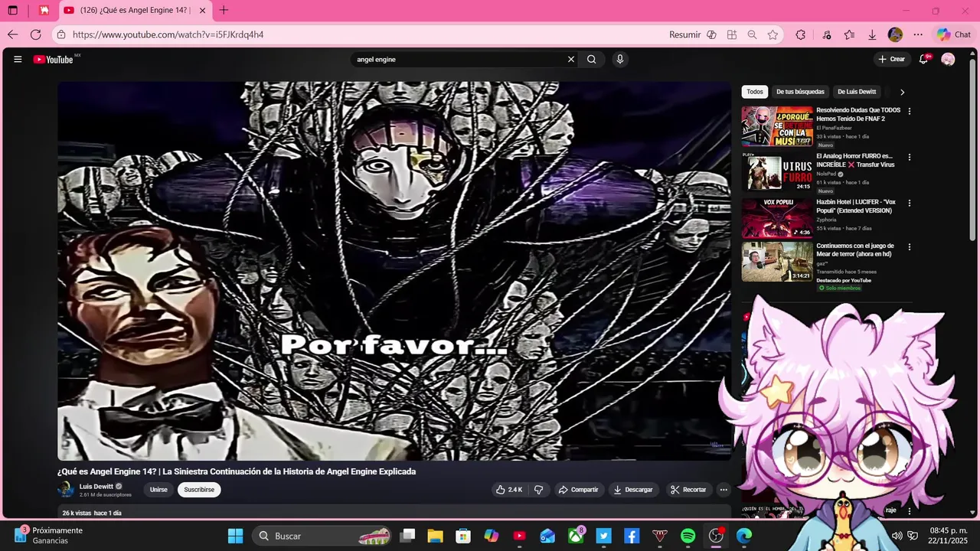The image size is (980, 551).
Task: Open the Crear menu button
Action: 891,59
